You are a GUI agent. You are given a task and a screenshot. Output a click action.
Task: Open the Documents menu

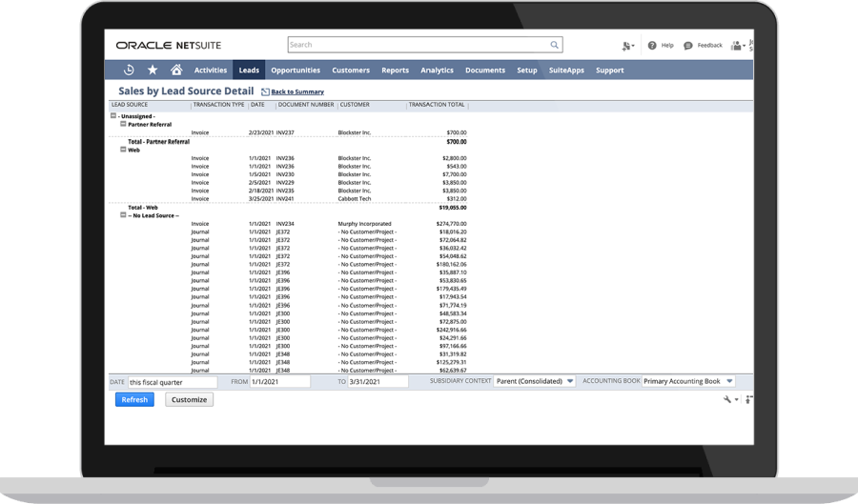tap(485, 70)
